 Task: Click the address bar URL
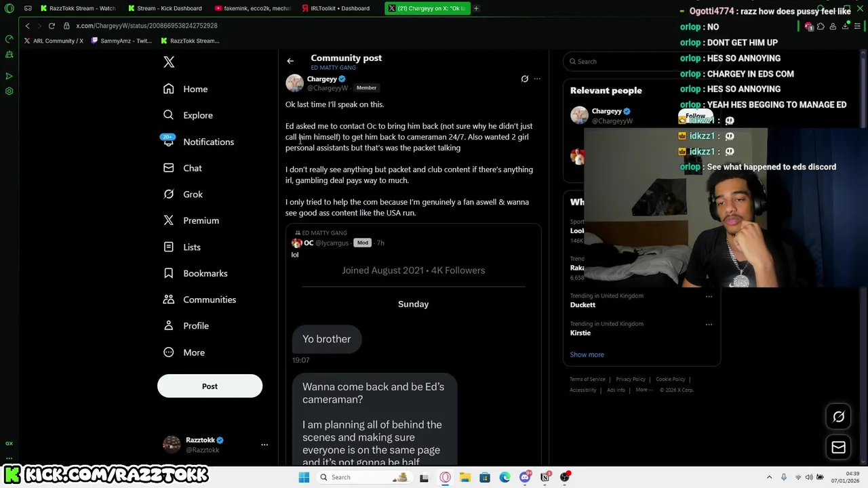[146, 26]
